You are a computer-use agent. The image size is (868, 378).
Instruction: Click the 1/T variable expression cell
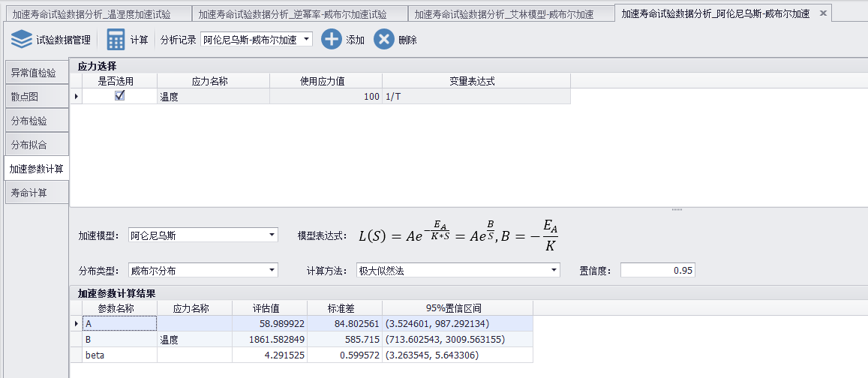click(x=476, y=96)
